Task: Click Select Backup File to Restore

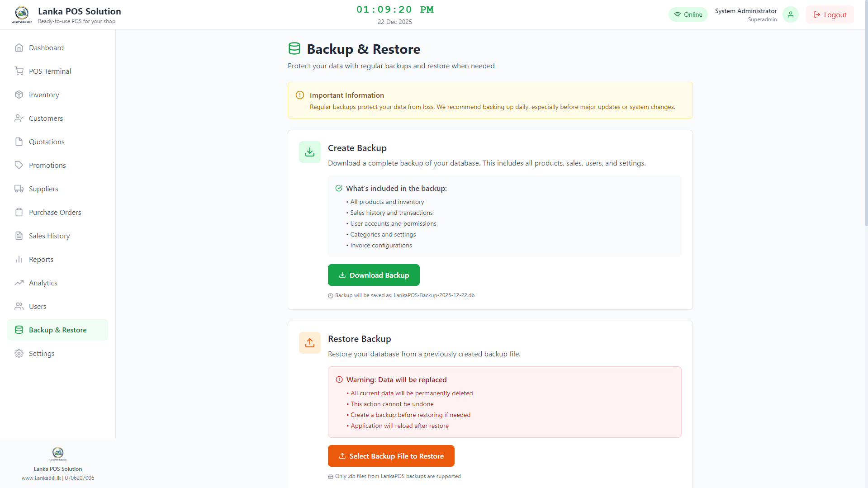Action: click(x=391, y=455)
